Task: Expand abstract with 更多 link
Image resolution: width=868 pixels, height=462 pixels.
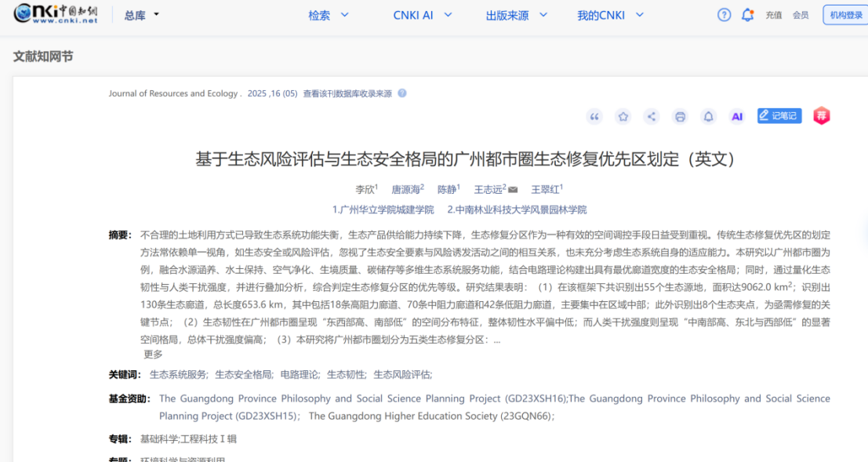Action: [x=153, y=354]
